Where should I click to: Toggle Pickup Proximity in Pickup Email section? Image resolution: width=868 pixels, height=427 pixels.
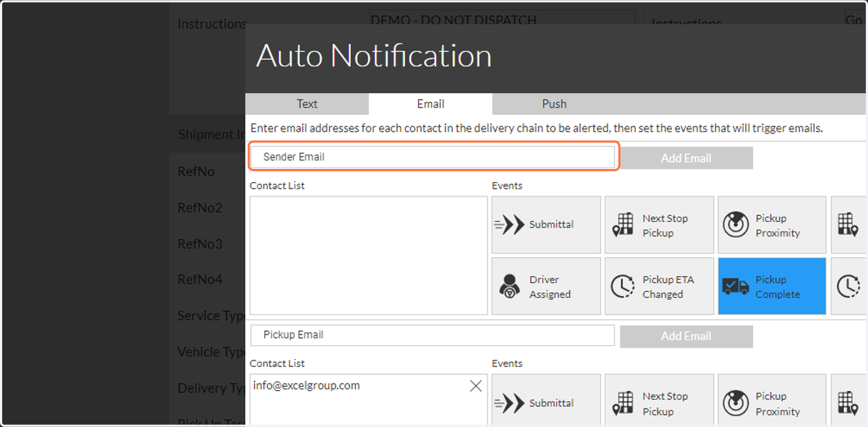point(772,400)
